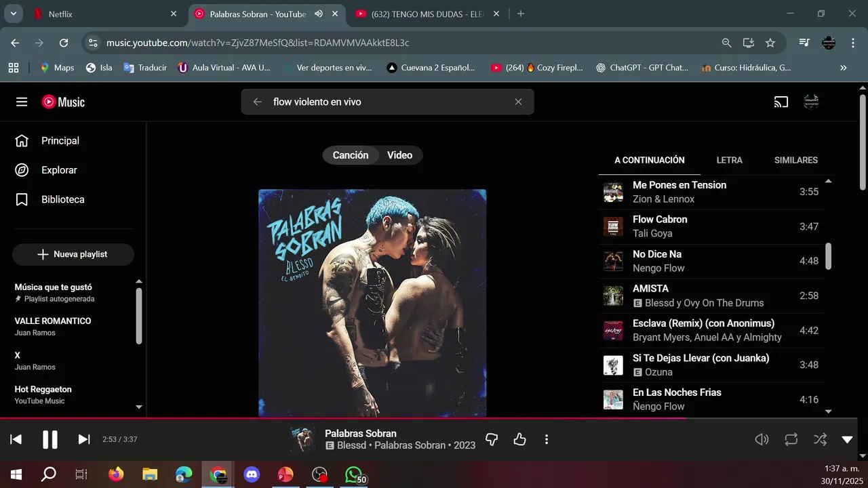This screenshot has width=868, height=488.
Task: Open Chrome tab search dropdown
Action: 13,14
